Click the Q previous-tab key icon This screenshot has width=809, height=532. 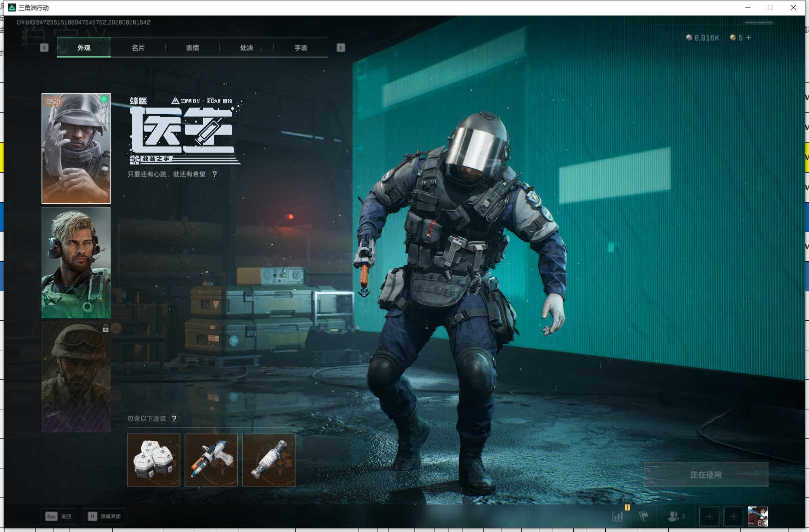point(44,48)
